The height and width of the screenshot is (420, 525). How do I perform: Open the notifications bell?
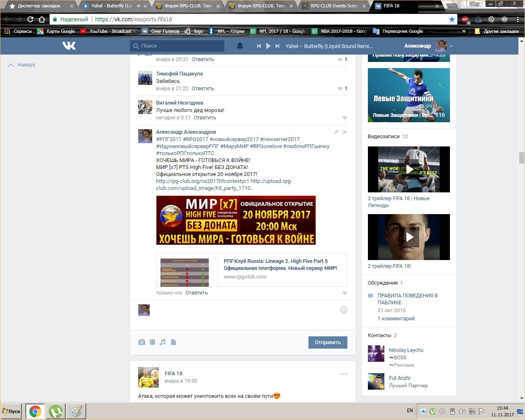[x=240, y=46]
